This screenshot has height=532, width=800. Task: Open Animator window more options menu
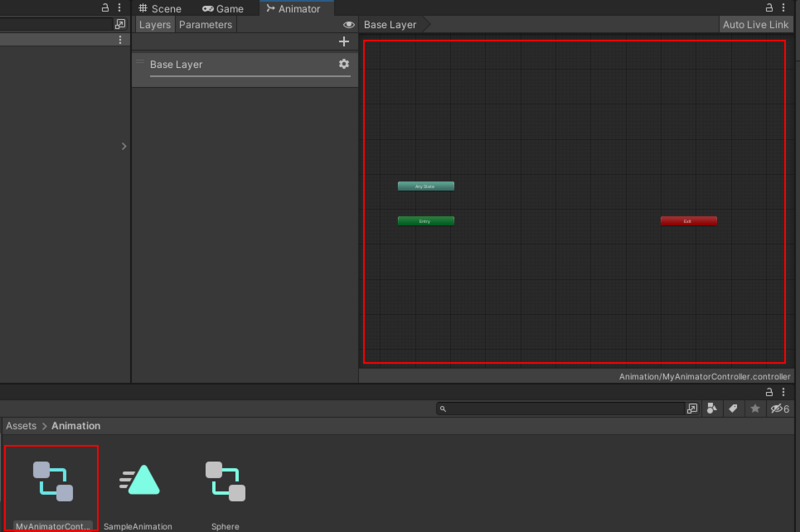pos(783,8)
